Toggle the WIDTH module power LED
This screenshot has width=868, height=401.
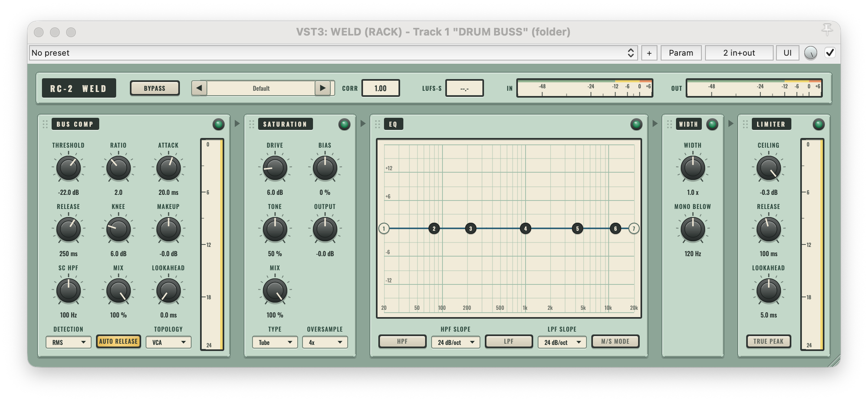(712, 125)
